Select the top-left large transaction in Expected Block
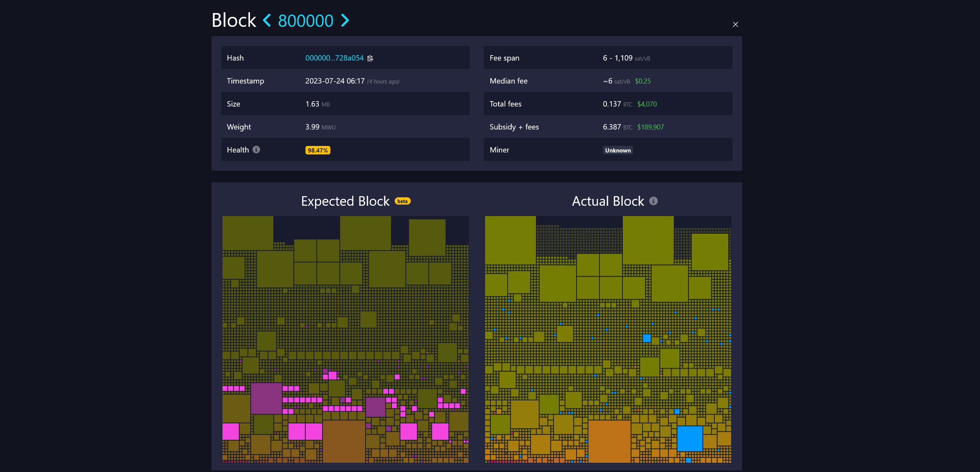The width and height of the screenshot is (980, 472). 248,233
